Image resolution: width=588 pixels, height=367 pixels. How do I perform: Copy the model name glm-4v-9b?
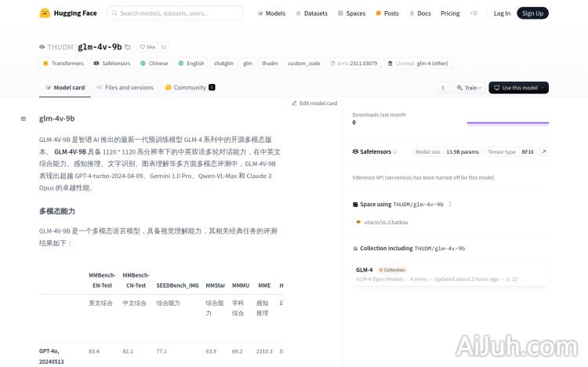click(x=128, y=47)
